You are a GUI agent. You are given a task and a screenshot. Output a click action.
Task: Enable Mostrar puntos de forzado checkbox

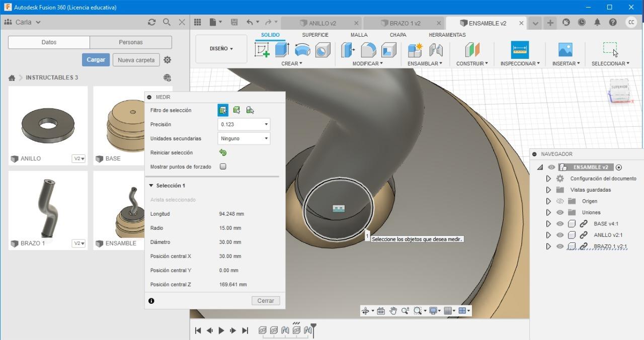(x=223, y=166)
